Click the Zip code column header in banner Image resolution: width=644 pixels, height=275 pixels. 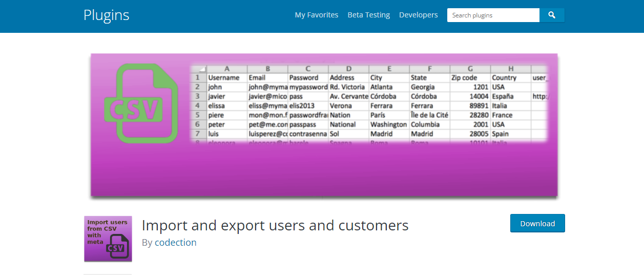pyautogui.click(x=464, y=78)
